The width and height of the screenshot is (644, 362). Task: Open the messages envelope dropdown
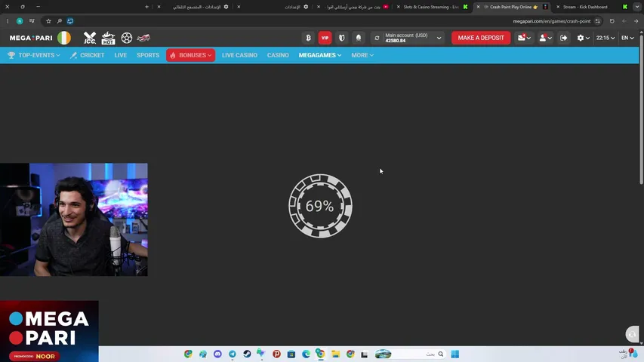(524, 38)
